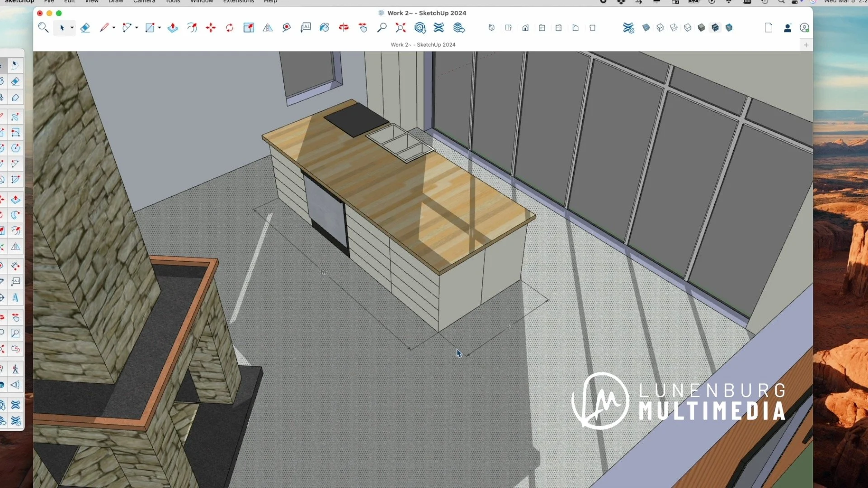Select the Push/Pull tool
This screenshot has width=868, height=488.
pos(173,28)
